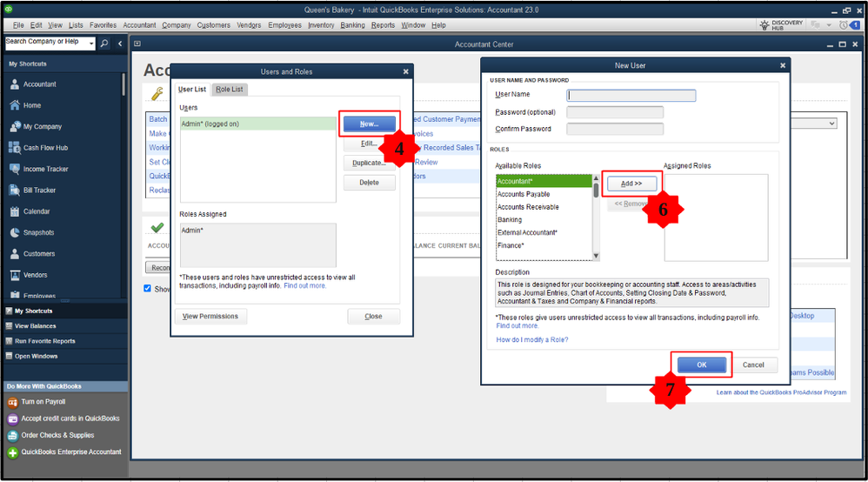Open Accountant shortcut in the sidebar

pyautogui.click(x=39, y=84)
